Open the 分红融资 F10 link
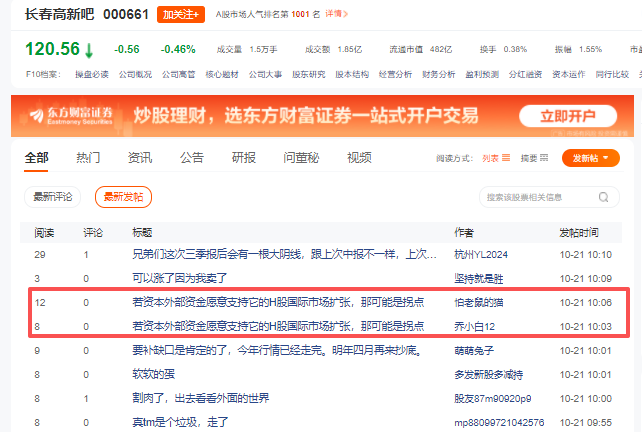This screenshot has width=642, height=432. [x=525, y=75]
